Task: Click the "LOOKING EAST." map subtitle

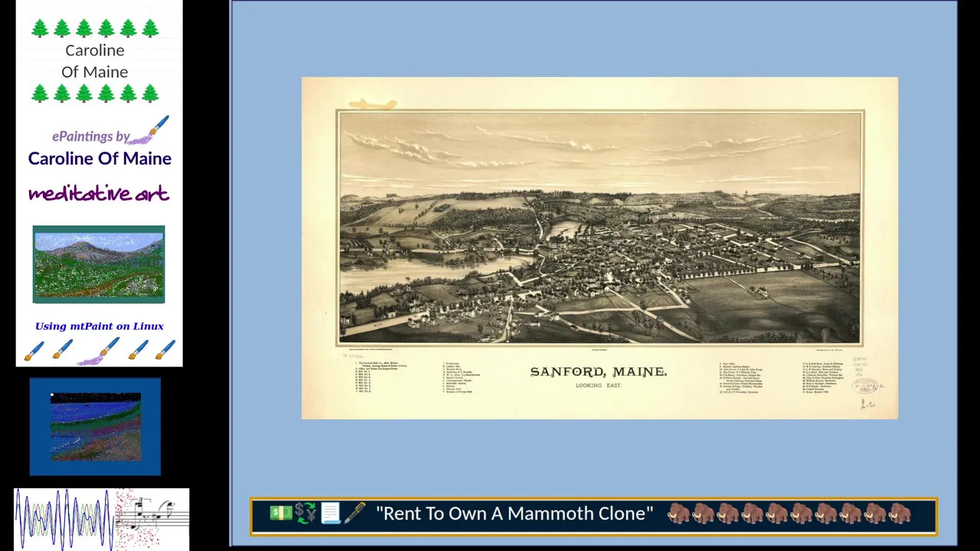Action: (598, 386)
